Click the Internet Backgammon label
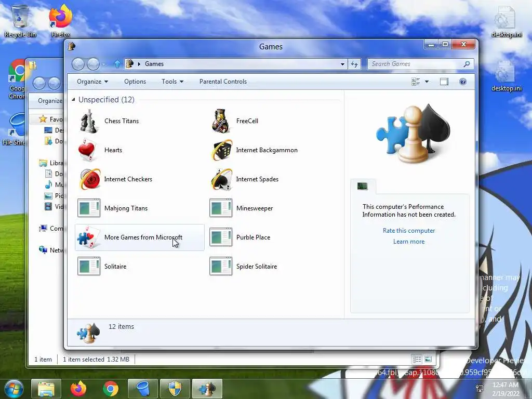 point(267,150)
